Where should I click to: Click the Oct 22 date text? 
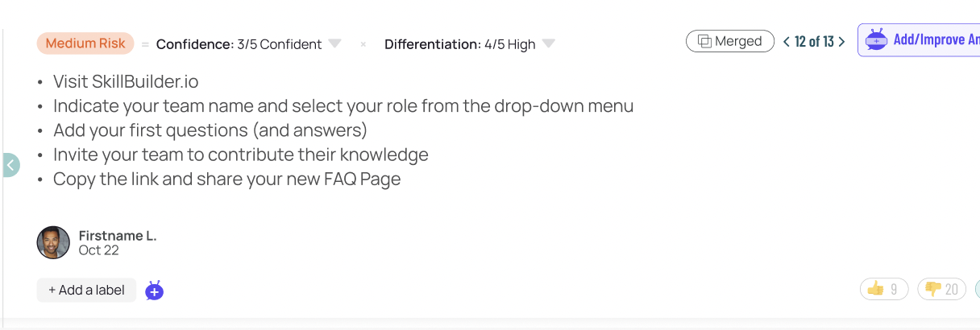coord(99,250)
